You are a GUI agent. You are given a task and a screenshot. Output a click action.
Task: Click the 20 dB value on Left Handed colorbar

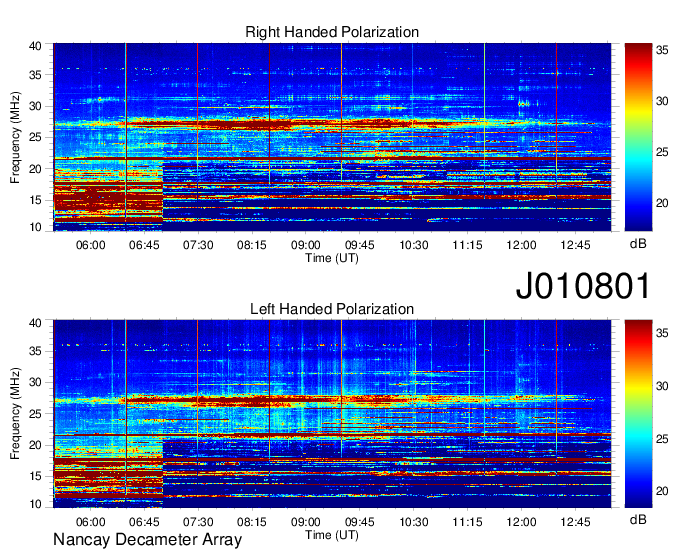[x=662, y=491]
